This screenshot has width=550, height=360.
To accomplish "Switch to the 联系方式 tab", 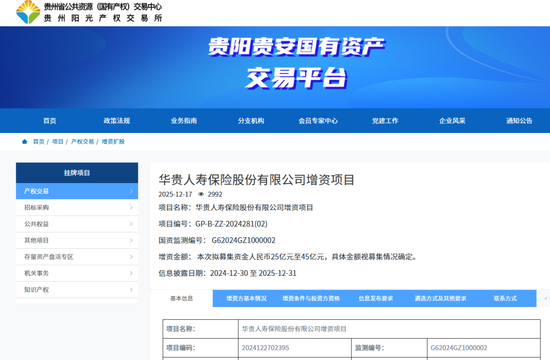I will (x=505, y=299).
